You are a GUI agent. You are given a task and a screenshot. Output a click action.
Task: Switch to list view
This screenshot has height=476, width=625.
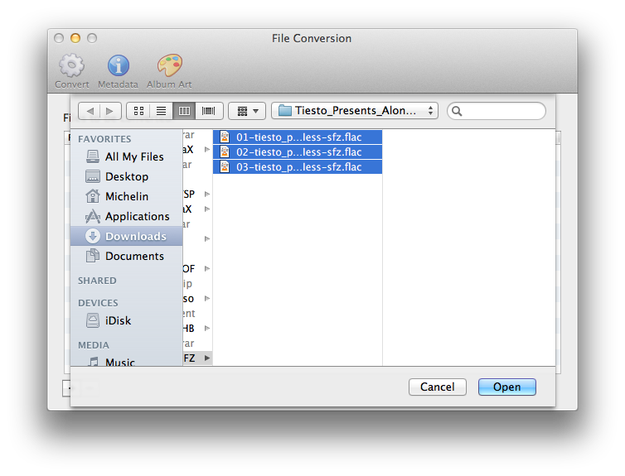161,111
